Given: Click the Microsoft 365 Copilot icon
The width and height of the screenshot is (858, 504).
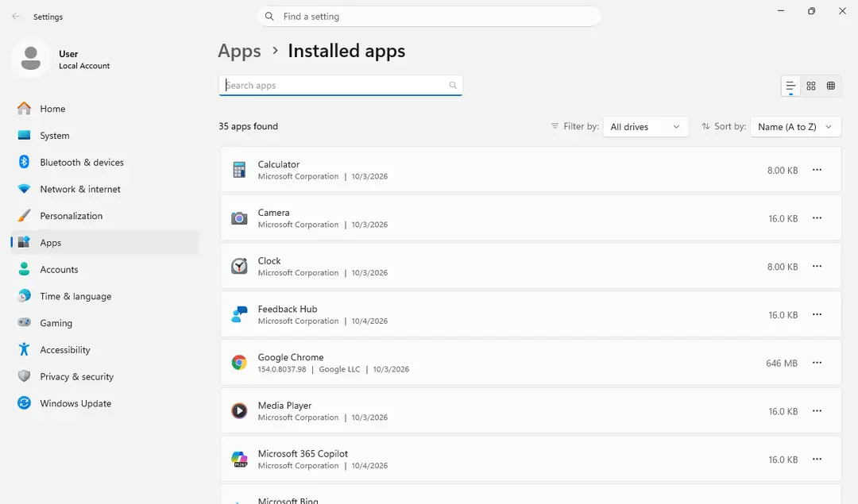Looking at the screenshot, I should [239, 460].
